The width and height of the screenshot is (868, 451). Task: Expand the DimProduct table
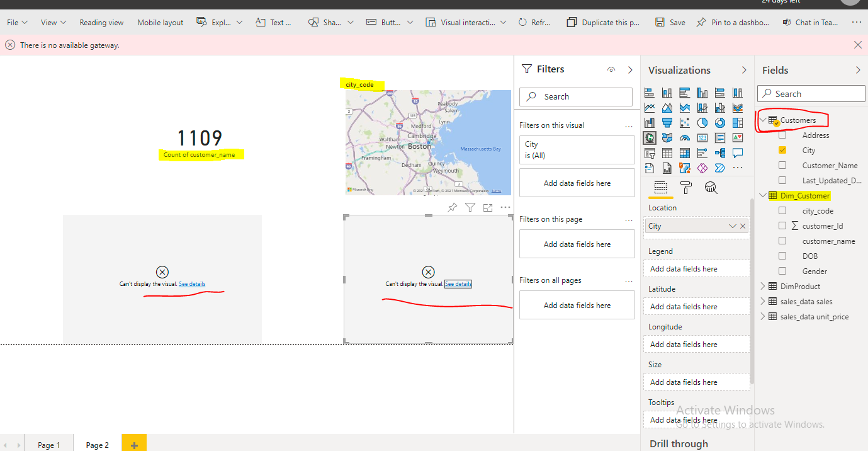pos(763,287)
